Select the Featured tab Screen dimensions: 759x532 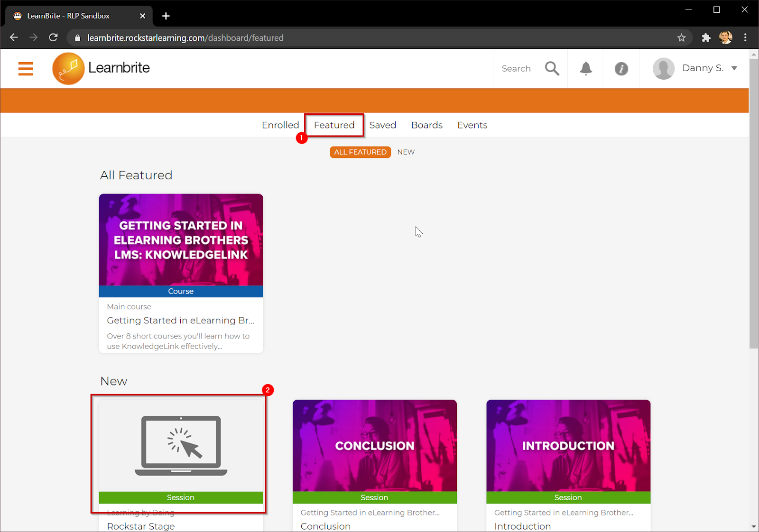pos(334,125)
